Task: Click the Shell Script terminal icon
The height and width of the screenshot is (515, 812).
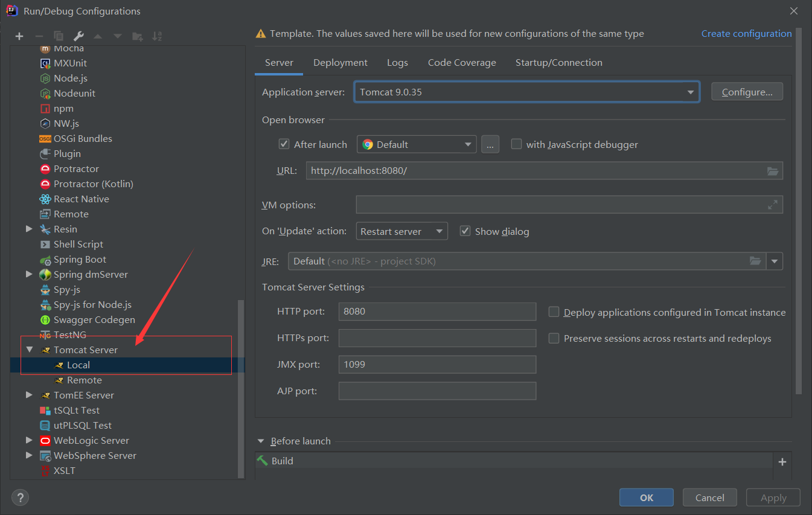Action: click(45, 244)
